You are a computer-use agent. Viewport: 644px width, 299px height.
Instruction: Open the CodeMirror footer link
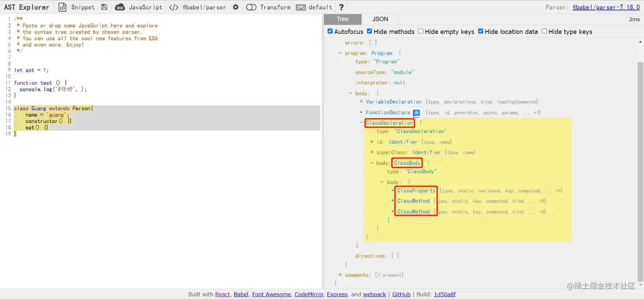click(309, 294)
